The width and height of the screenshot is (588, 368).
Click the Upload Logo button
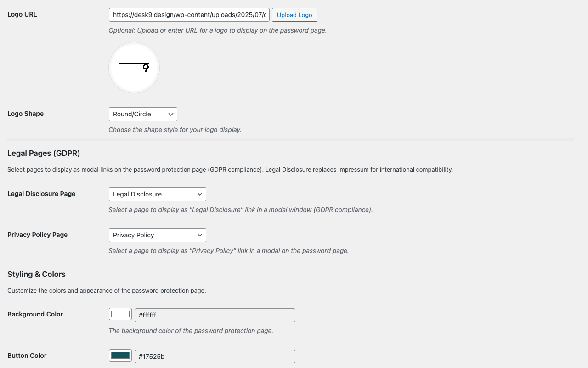(294, 15)
